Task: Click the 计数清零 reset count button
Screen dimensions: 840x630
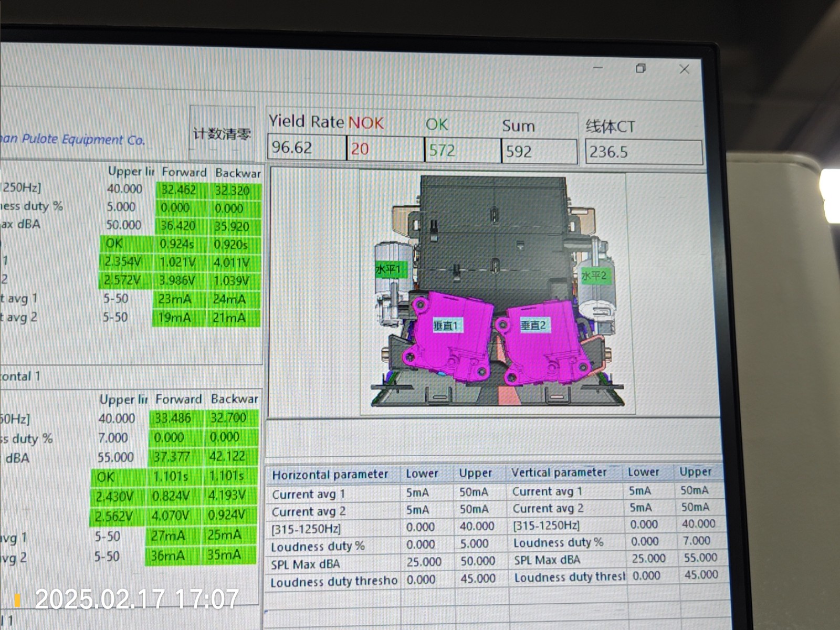Action: [x=222, y=134]
